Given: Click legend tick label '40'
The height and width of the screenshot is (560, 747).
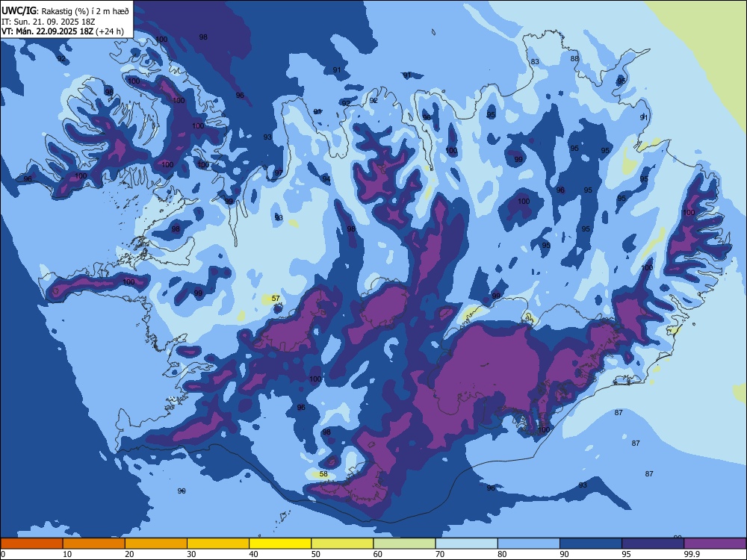Looking at the screenshot, I should coord(253,554).
